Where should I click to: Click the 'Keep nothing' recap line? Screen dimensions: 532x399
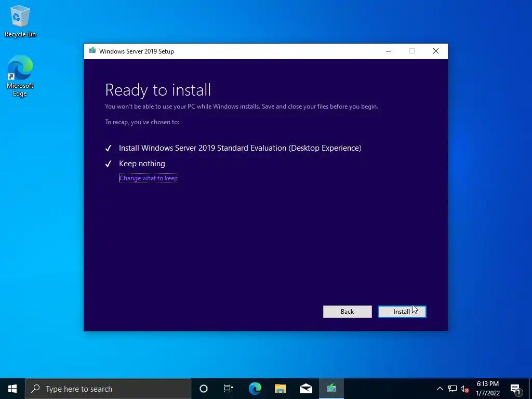point(142,164)
